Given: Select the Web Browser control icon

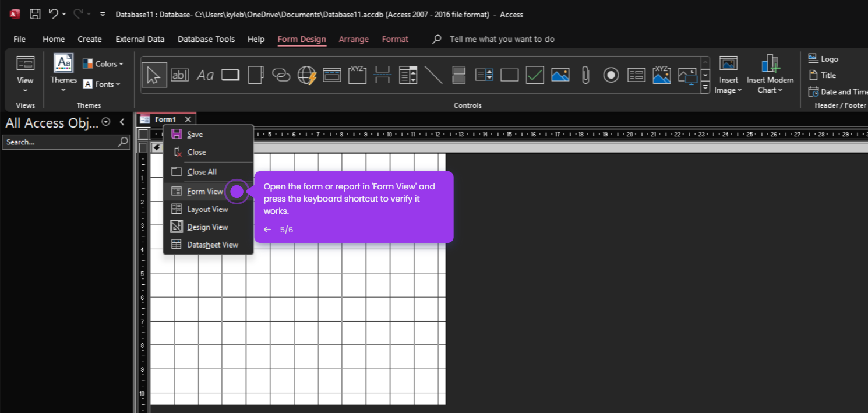Looking at the screenshot, I should coord(306,75).
